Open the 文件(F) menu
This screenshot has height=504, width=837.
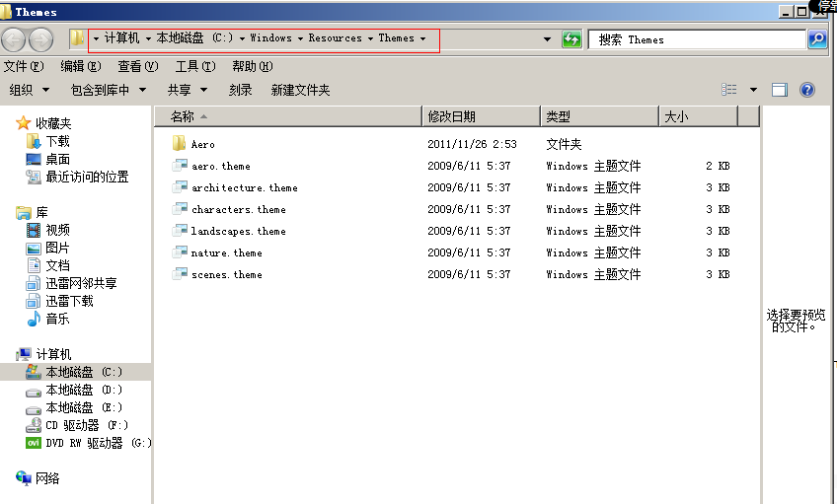pos(24,66)
